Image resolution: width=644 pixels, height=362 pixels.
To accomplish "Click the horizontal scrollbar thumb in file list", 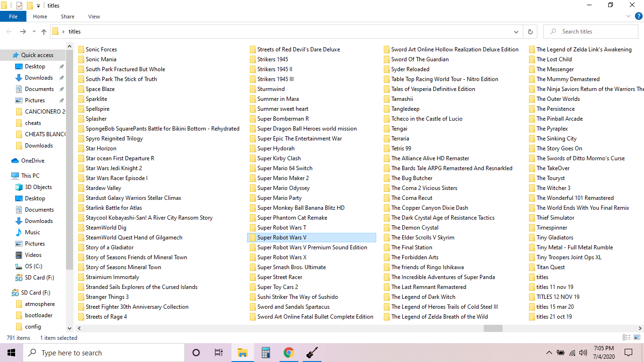I will coord(493,328).
